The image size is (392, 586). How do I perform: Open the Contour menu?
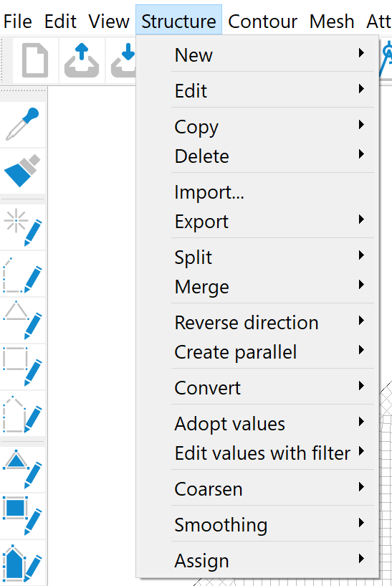coord(262,21)
